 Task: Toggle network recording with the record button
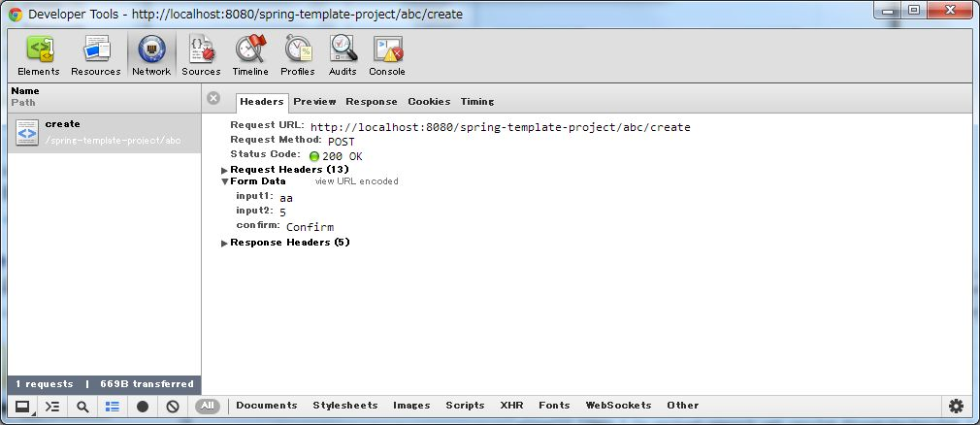point(143,407)
